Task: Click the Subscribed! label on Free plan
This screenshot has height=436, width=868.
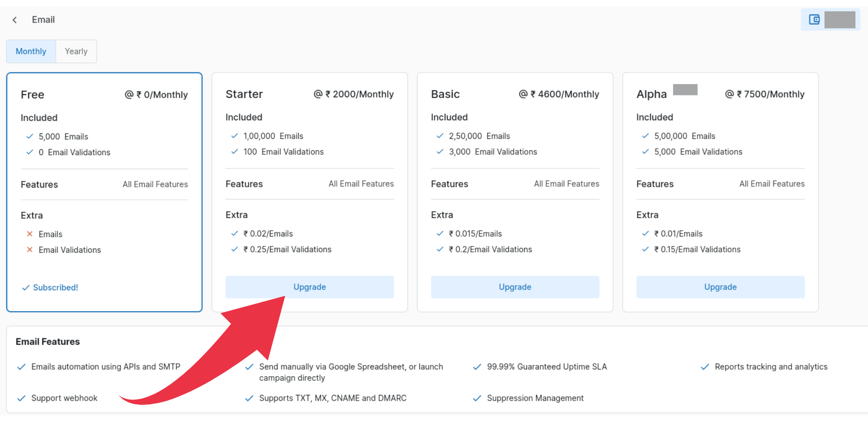Action: (56, 288)
